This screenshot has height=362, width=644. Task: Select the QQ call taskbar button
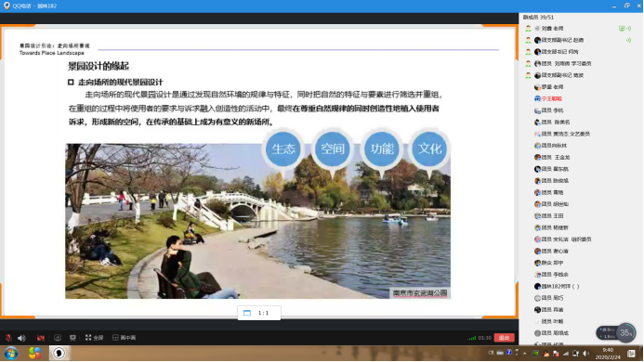coord(59,353)
